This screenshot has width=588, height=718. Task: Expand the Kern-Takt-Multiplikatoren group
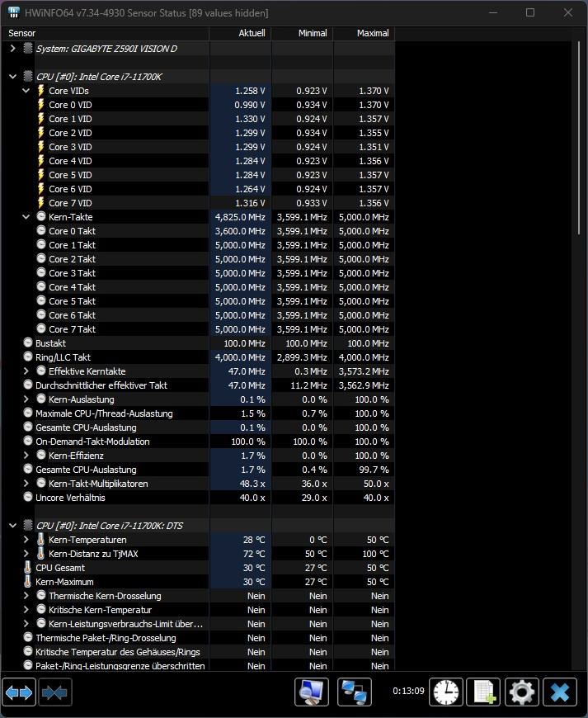26,483
